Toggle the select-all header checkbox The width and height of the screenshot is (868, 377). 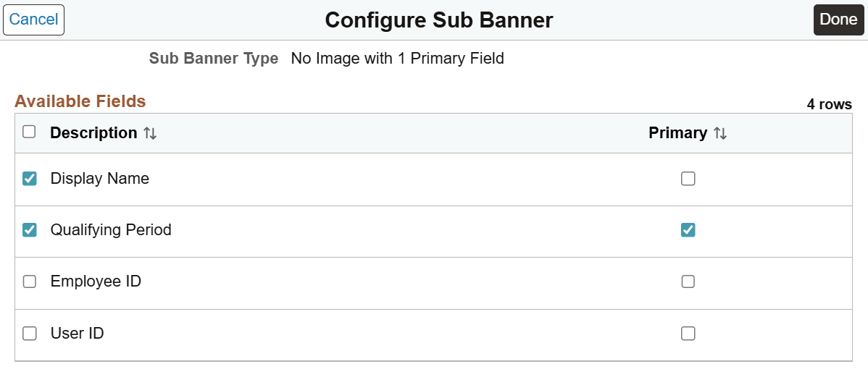29,132
